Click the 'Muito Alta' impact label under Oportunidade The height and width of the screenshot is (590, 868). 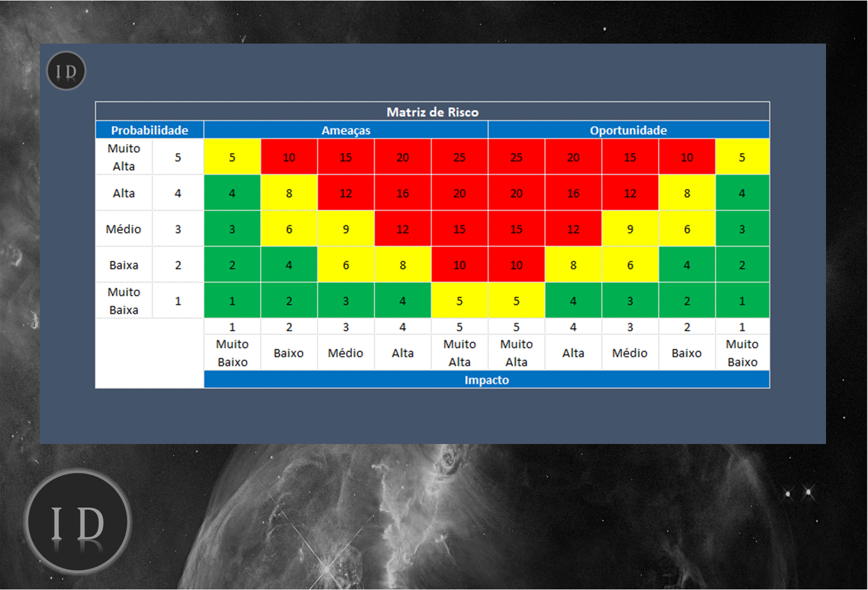516,352
